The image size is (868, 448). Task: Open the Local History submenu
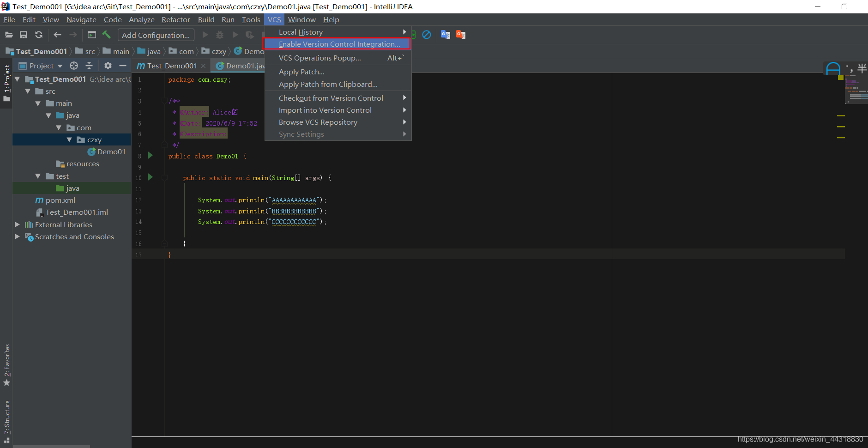[x=338, y=32]
